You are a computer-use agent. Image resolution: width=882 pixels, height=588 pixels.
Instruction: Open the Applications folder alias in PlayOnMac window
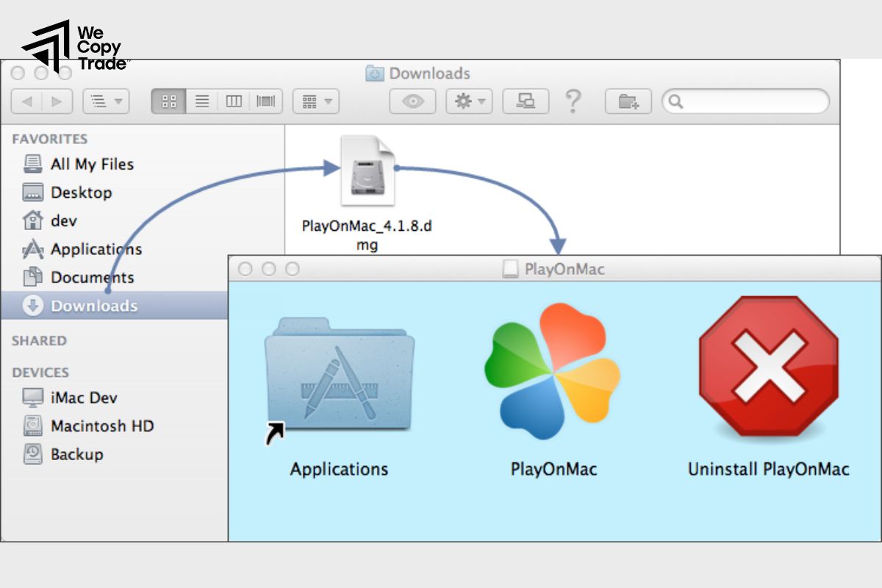(x=340, y=375)
